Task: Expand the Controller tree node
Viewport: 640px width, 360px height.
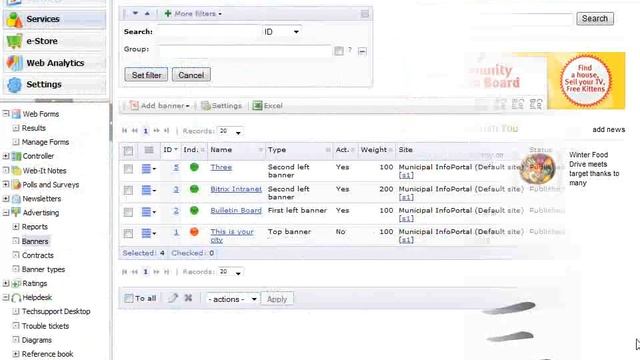Action: 6,156
